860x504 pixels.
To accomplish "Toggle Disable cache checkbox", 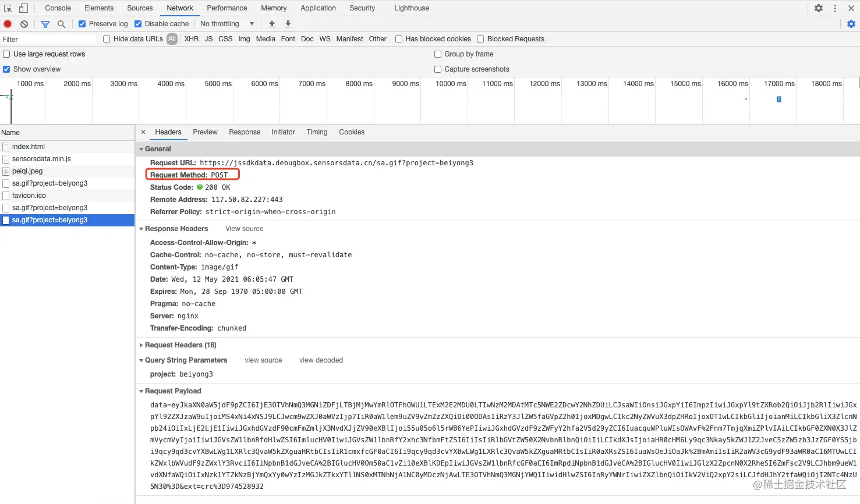I will click(x=138, y=24).
